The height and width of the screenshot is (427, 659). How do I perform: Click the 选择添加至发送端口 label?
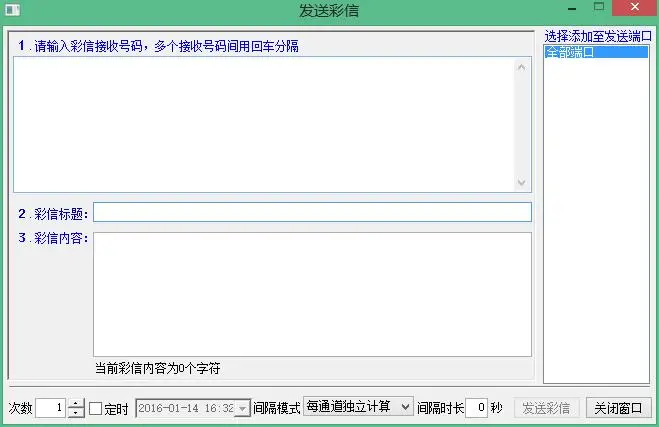point(598,37)
